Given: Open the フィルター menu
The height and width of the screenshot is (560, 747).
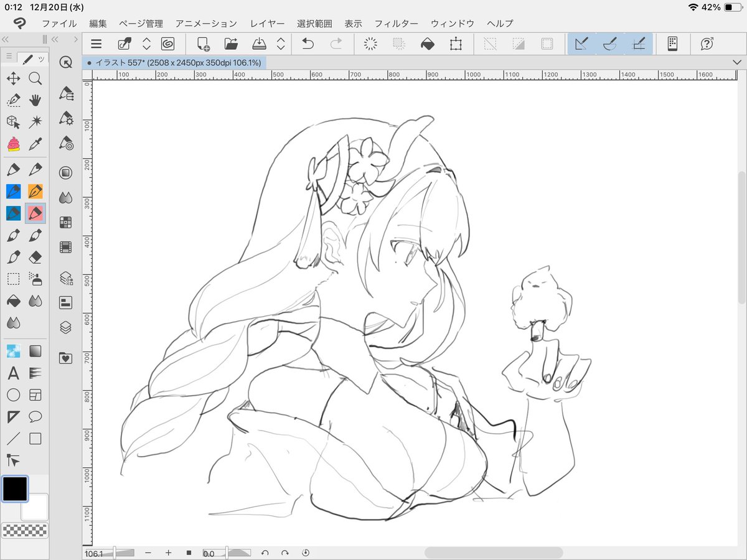Looking at the screenshot, I should coord(396,23).
